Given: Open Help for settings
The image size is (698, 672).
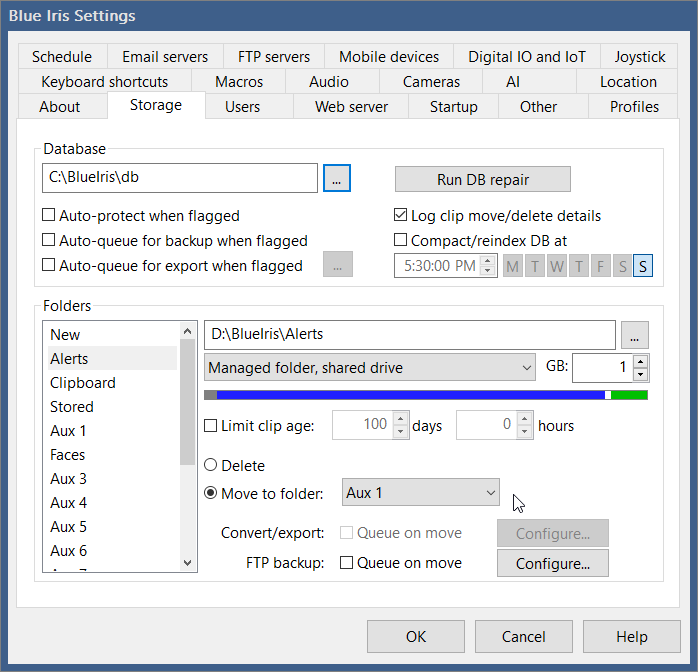Looking at the screenshot, I should pyautogui.click(x=632, y=636).
